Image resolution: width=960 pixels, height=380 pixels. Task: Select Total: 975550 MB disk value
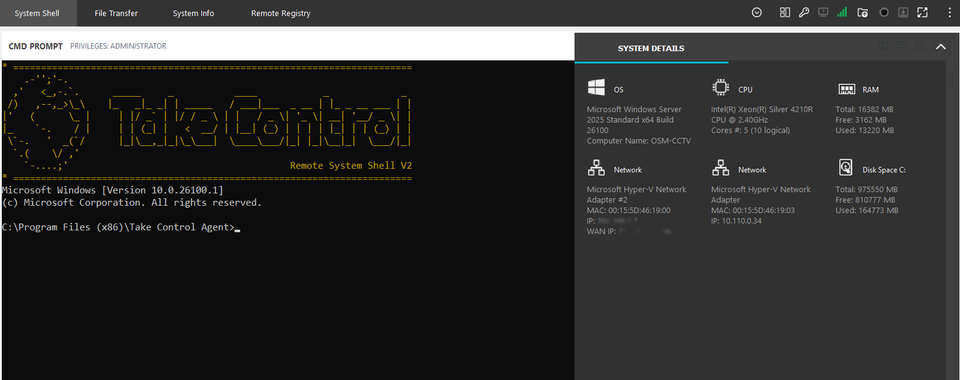click(866, 190)
